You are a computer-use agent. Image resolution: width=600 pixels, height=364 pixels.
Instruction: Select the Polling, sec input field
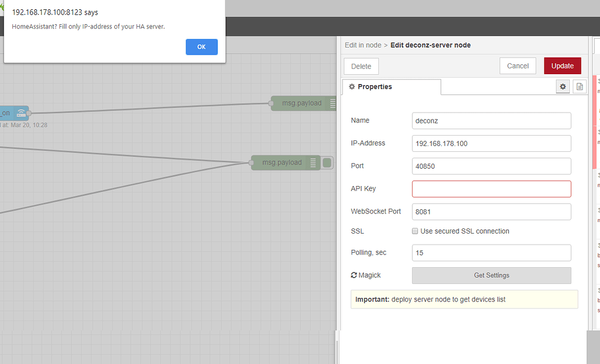491,253
